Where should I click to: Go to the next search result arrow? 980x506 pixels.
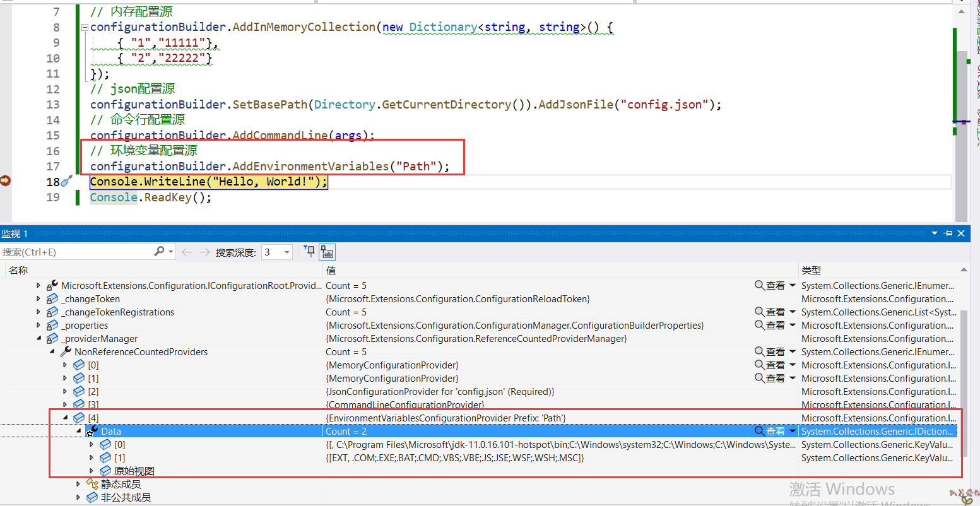coord(204,252)
